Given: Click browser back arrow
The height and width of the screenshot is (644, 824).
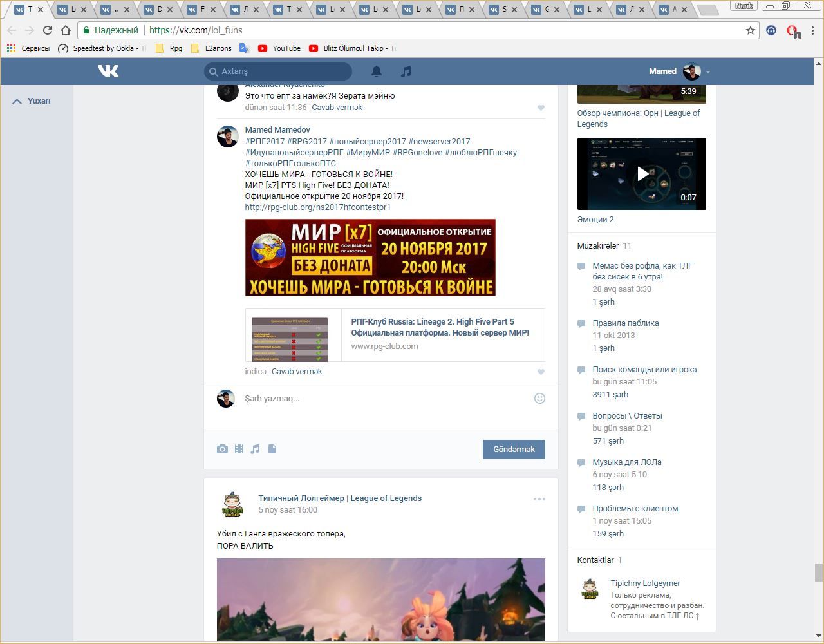Looking at the screenshot, I should [x=12, y=30].
